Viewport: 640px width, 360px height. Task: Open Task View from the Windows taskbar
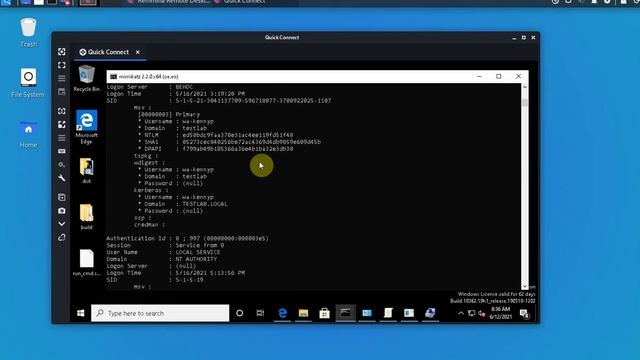(260, 313)
